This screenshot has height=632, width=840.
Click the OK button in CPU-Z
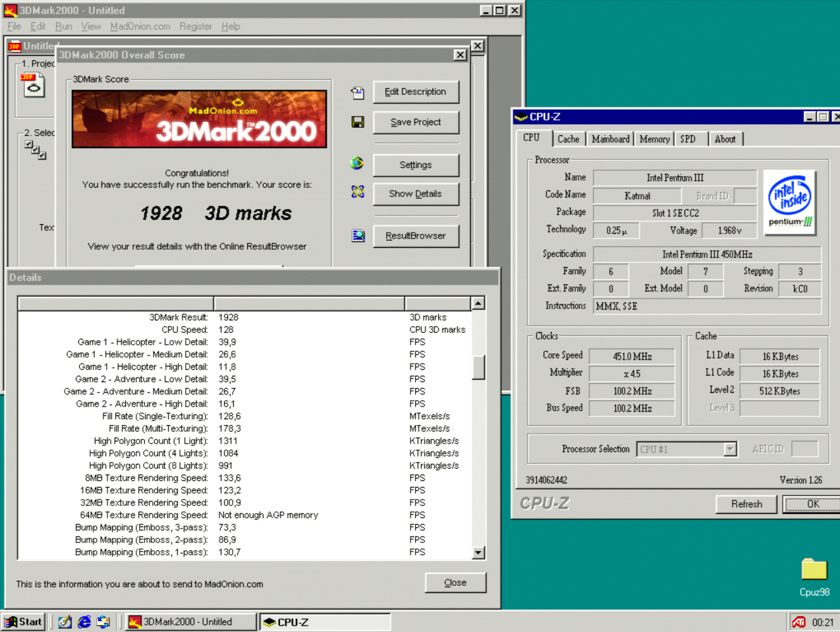tap(813, 504)
